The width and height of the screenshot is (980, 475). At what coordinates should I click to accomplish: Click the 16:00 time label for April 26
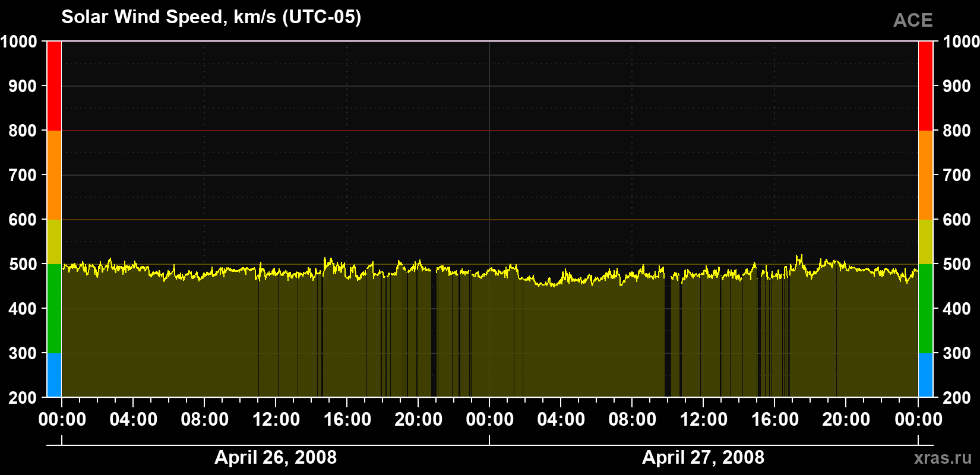click(347, 420)
